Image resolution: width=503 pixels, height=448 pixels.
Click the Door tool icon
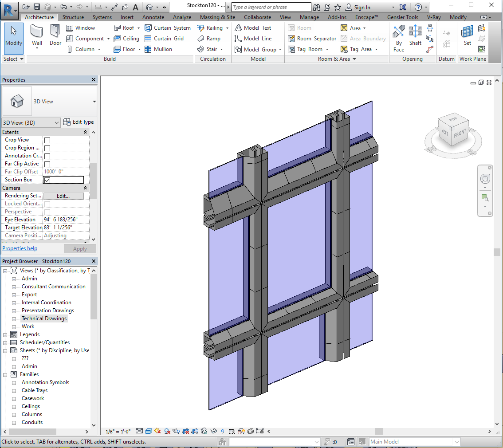55,35
